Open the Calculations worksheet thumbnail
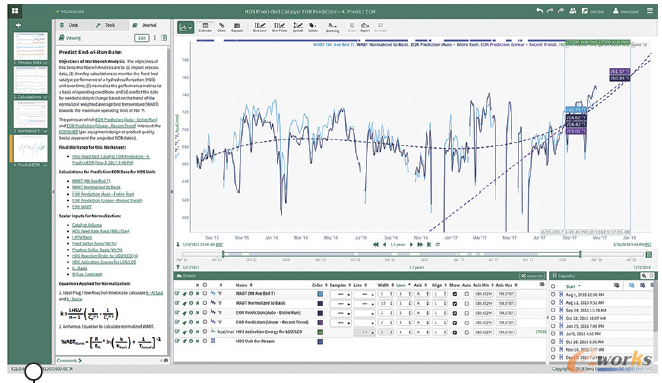662x383 pixels. pyautogui.click(x=30, y=80)
